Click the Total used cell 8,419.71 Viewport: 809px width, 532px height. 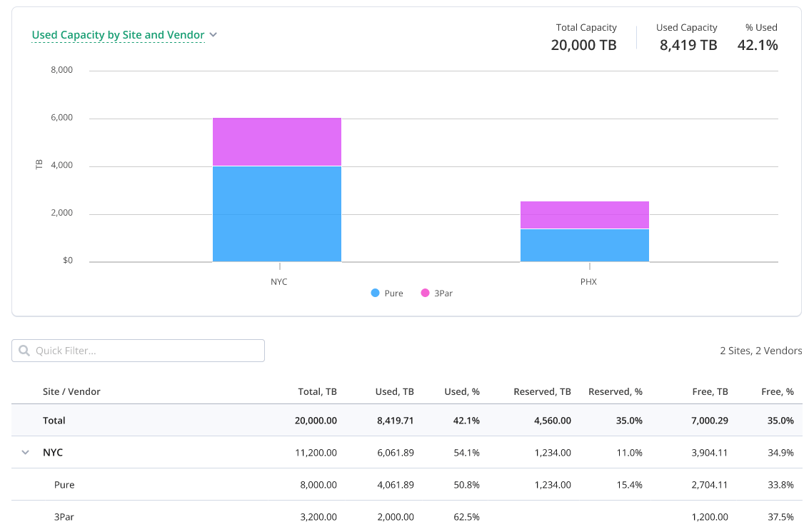(x=395, y=421)
